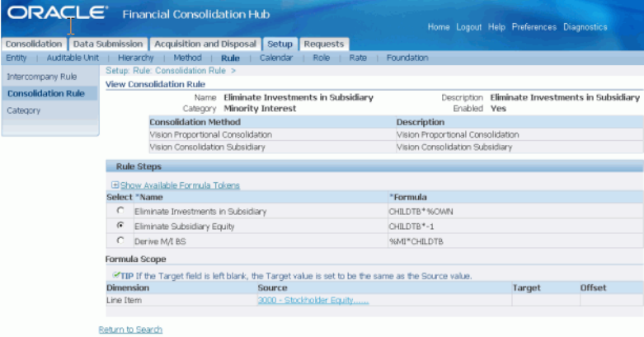Open the Hierarchy subtab

point(135,58)
